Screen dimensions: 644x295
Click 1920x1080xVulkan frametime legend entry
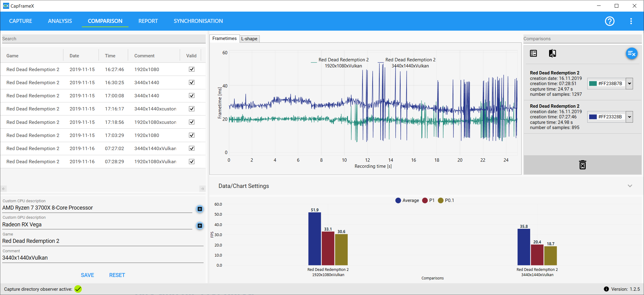340,63
